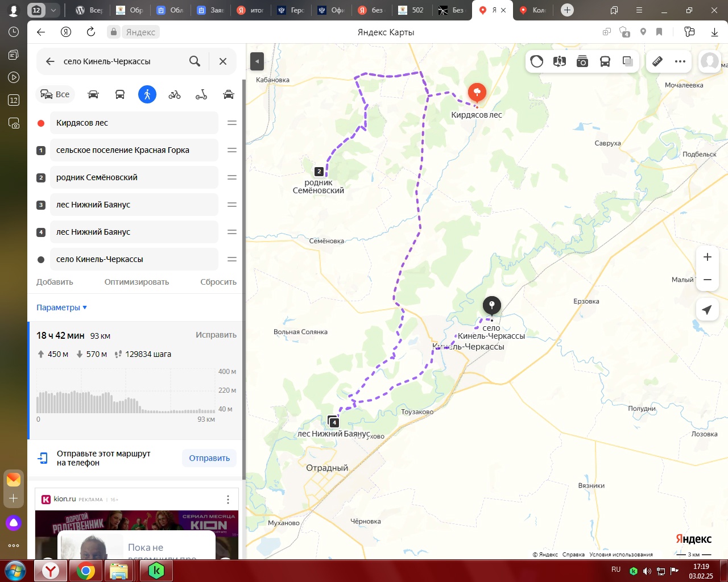Select the car route mode icon
The image size is (728, 582).
pos(93,94)
